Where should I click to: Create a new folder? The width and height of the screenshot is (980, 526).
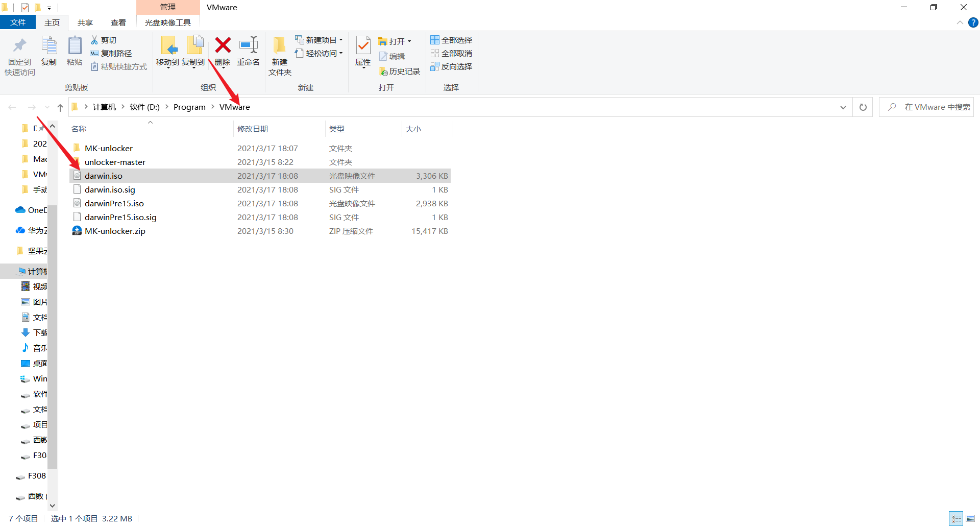279,55
